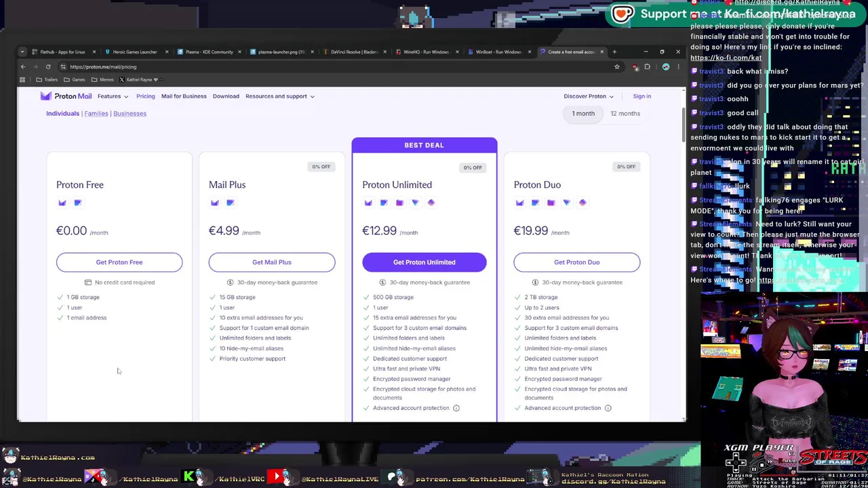Click the Mail icon under Proton Unlimited

pyautogui.click(x=368, y=203)
